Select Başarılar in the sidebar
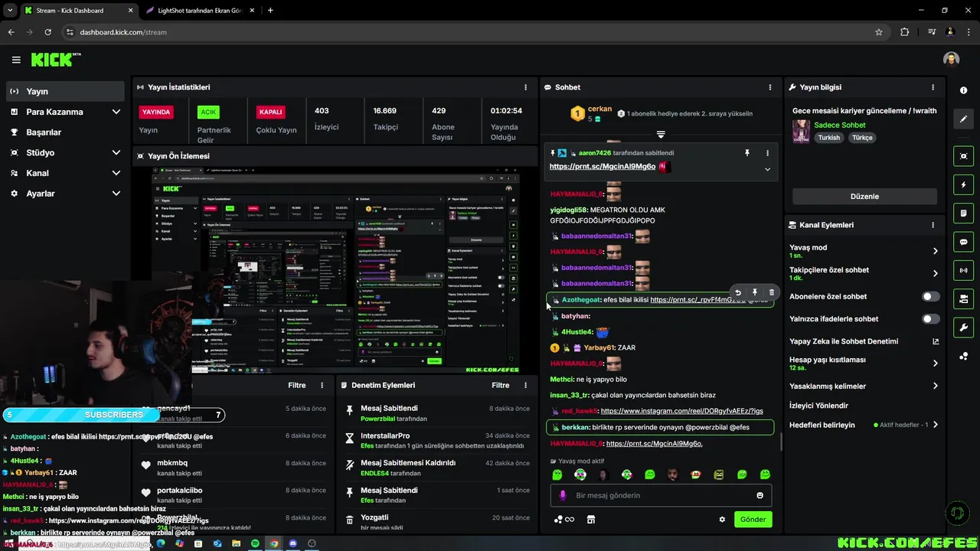This screenshot has height=551, width=980. (64, 132)
